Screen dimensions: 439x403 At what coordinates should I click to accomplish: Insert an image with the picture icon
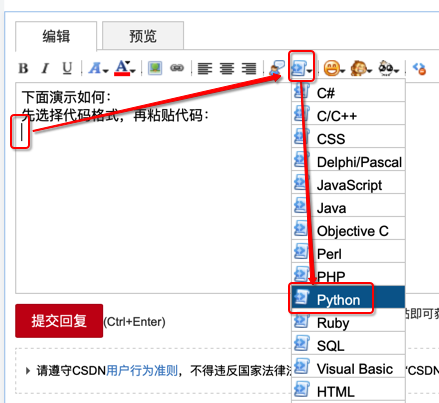[155, 68]
